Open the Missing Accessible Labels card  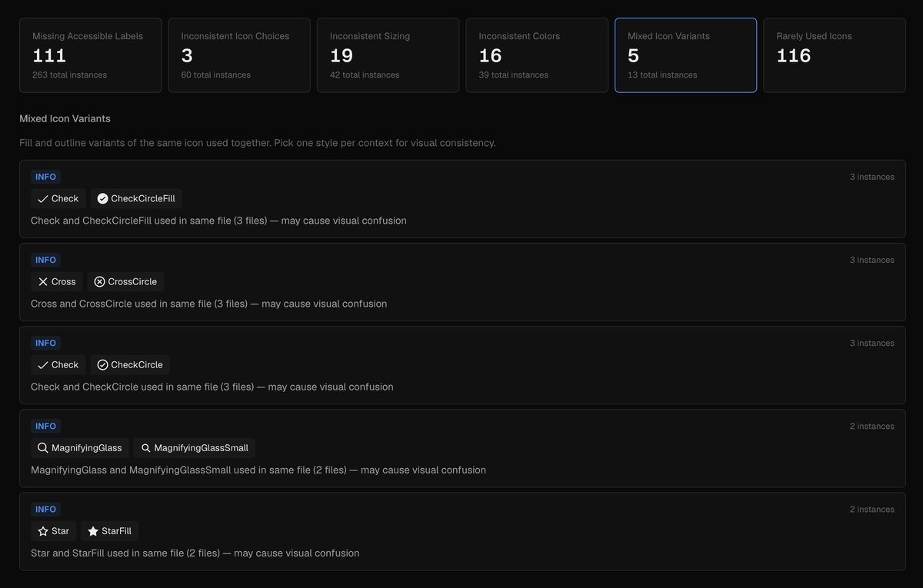pos(91,55)
